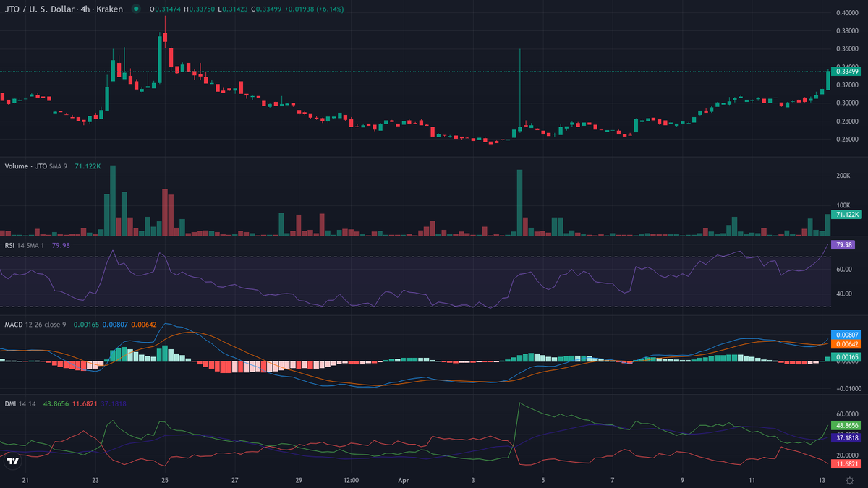
Task: Click the 200K volume axis label
Action: point(843,176)
